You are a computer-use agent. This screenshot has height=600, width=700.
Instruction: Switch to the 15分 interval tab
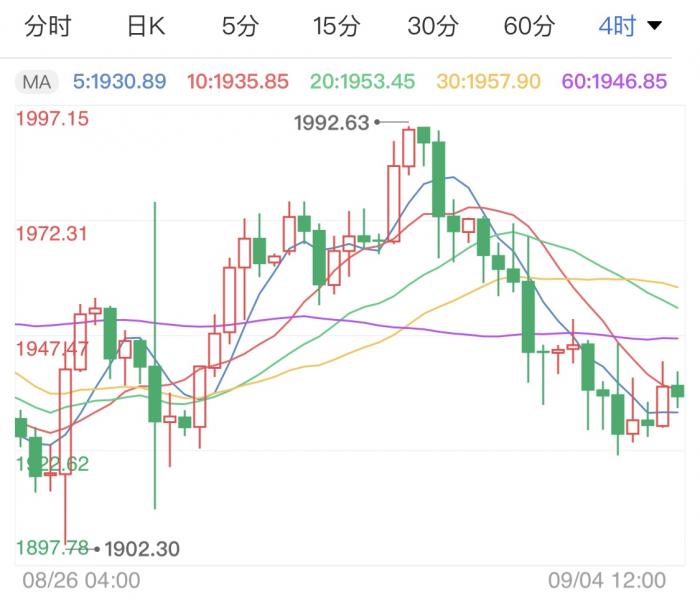tap(336, 27)
